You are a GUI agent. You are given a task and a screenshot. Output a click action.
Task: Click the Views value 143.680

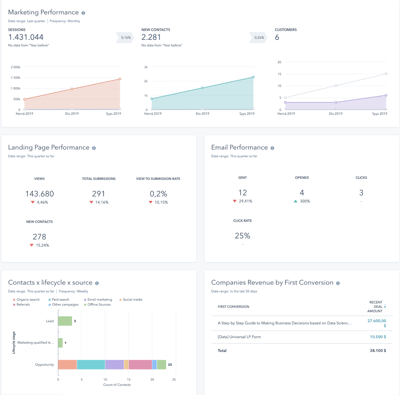click(x=40, y=194)
